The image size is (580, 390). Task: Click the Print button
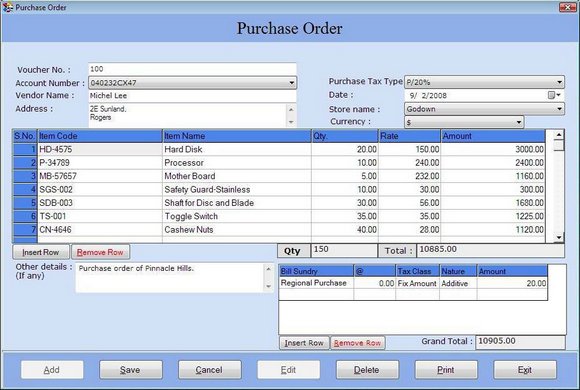click(446, 370)
